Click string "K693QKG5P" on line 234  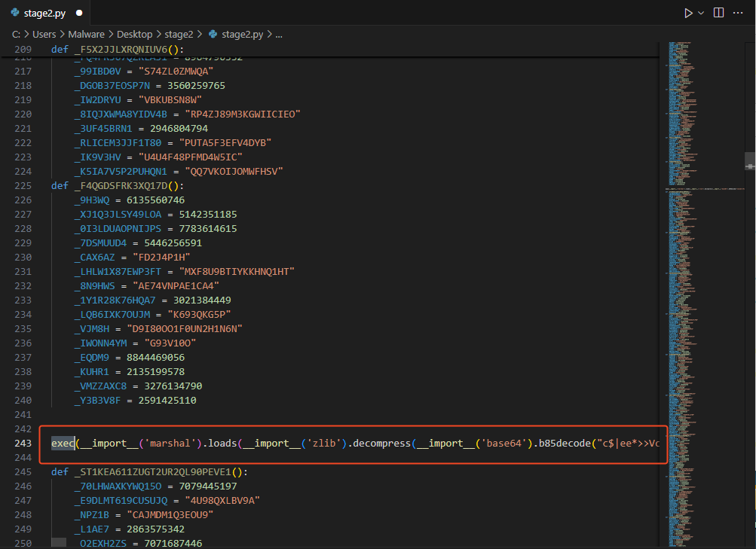point(199,314)
